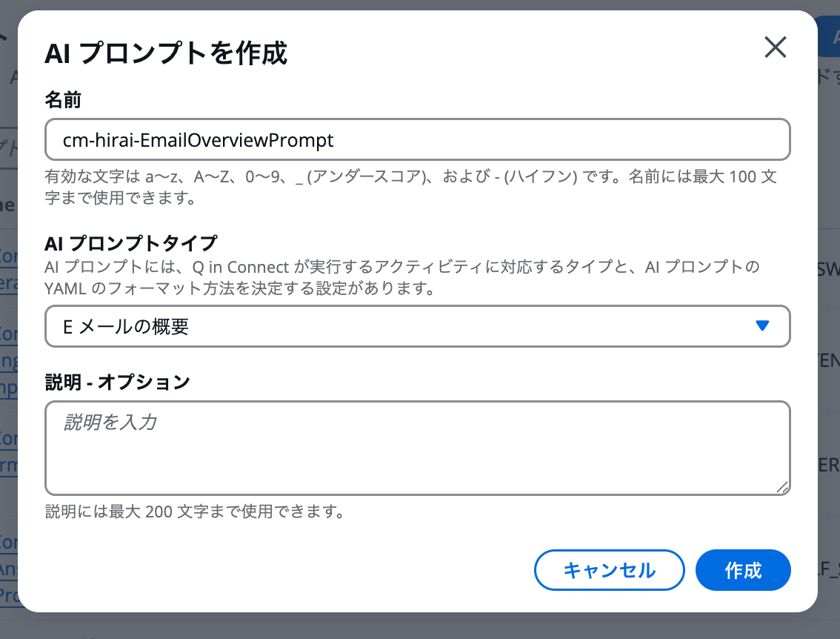The width and height of the screenshot is (840, 639).
Task: Click the AI プロンプトを作成 dialog title
Action: coord(166,53)
